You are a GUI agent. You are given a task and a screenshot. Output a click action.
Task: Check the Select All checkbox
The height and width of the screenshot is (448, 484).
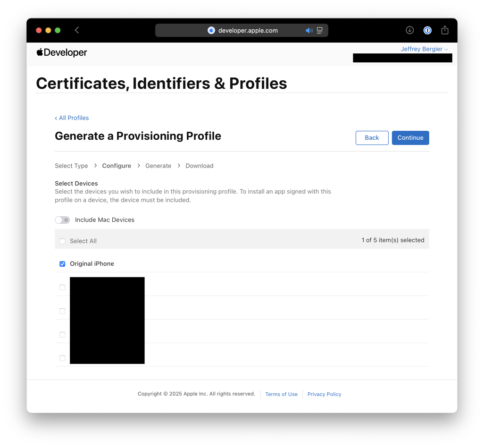point(62,241)
